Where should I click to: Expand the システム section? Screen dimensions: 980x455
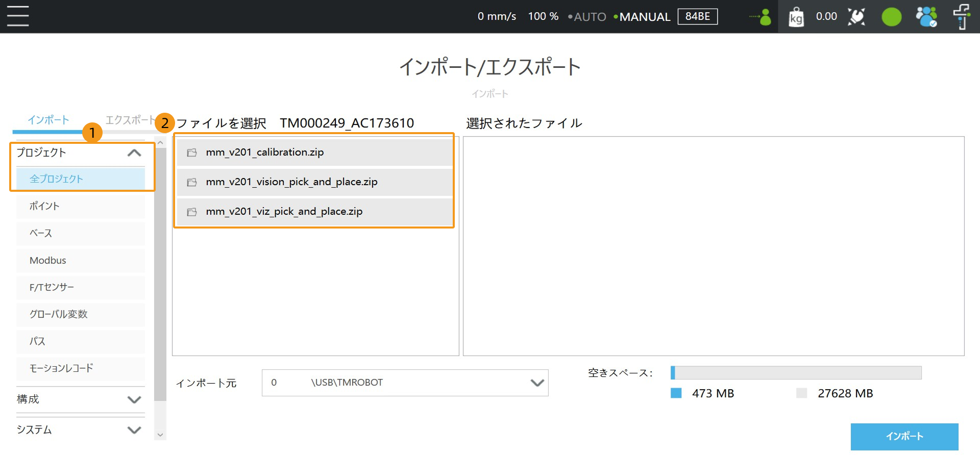coord(134,430)
